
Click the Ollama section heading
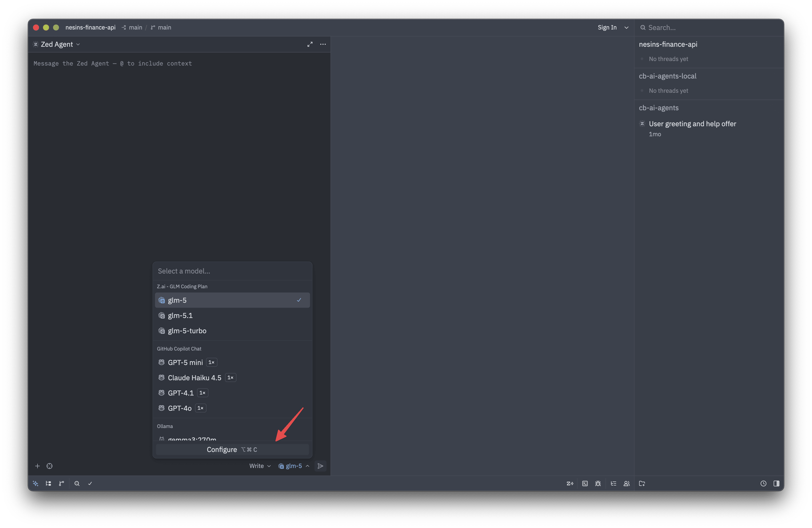tap(165, 426)
